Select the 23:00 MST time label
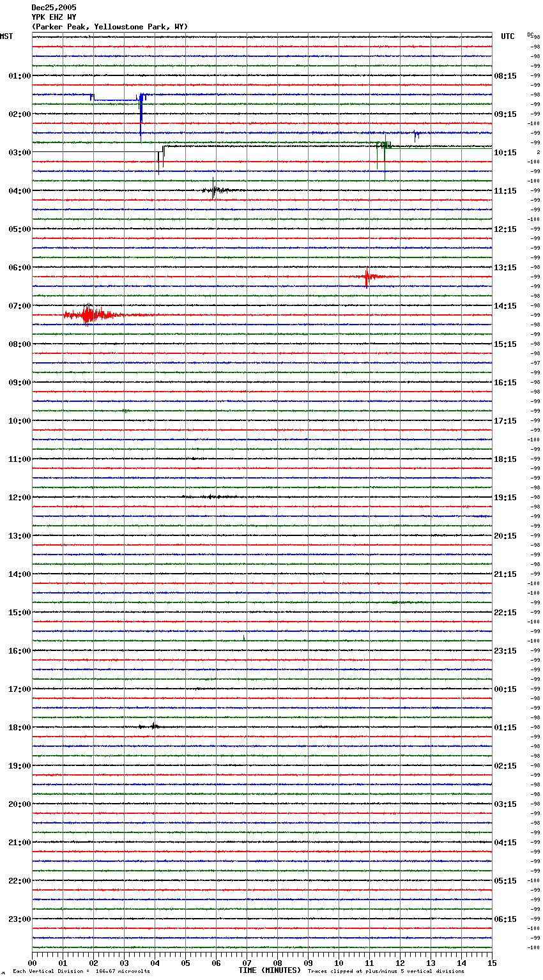 20,919
